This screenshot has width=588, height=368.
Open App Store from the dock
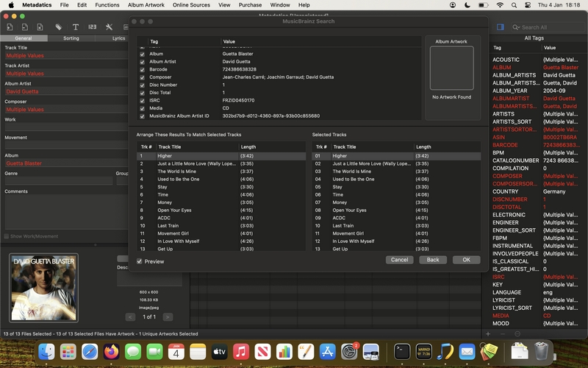click(327, 352)
